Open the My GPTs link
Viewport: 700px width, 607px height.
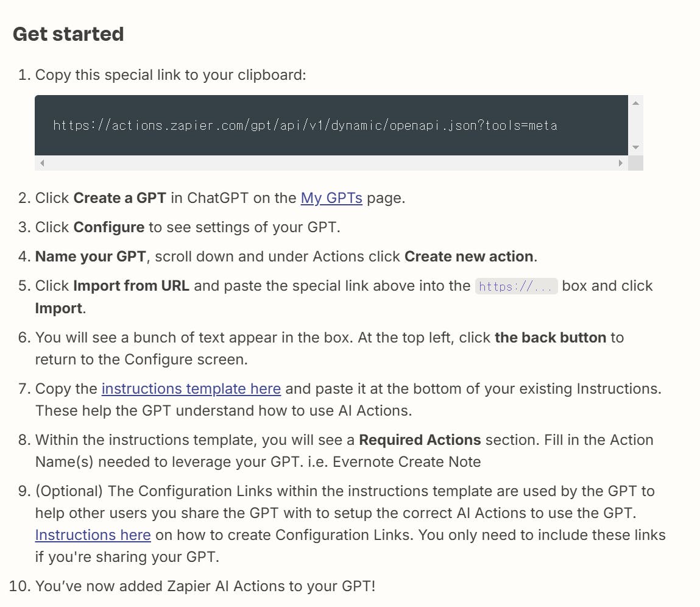(x=331, y=198)
